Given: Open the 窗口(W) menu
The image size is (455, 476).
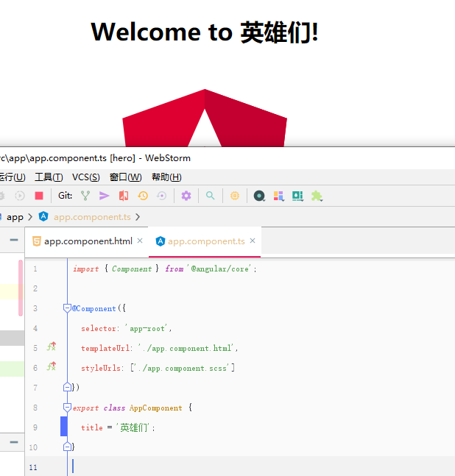Looking at the screenshot, I should [x=125, y=177].
